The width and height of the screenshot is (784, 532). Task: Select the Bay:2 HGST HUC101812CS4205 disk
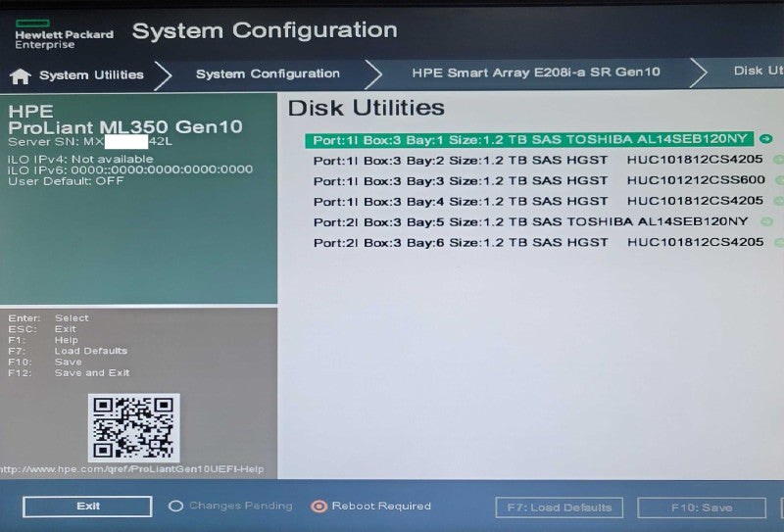(538, 160)
